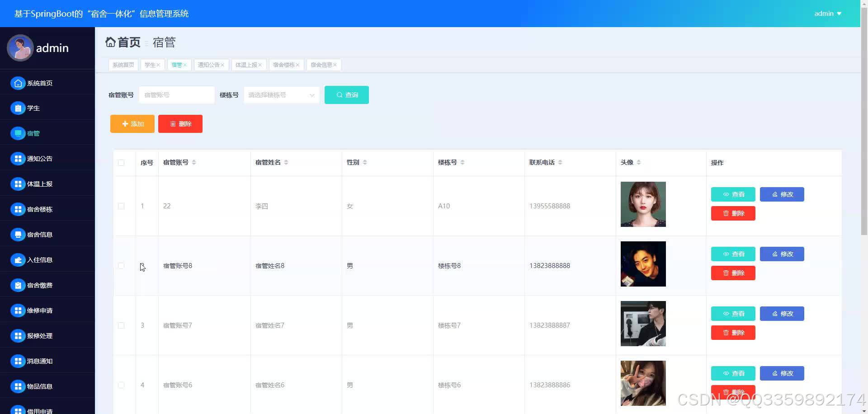
Task: Click the admin avatar in the sidebar
Action: tap(20, 47)
